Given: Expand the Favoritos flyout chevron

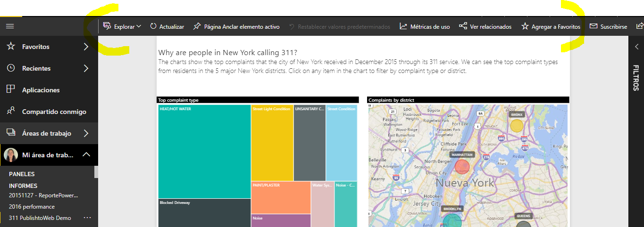Looking at the screenshot, I should [86, 47].
